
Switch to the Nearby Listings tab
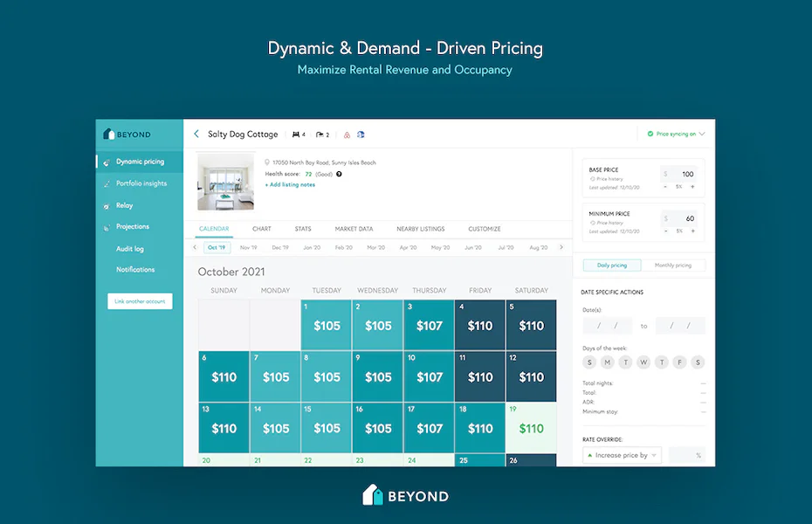(x=421, y=229)
